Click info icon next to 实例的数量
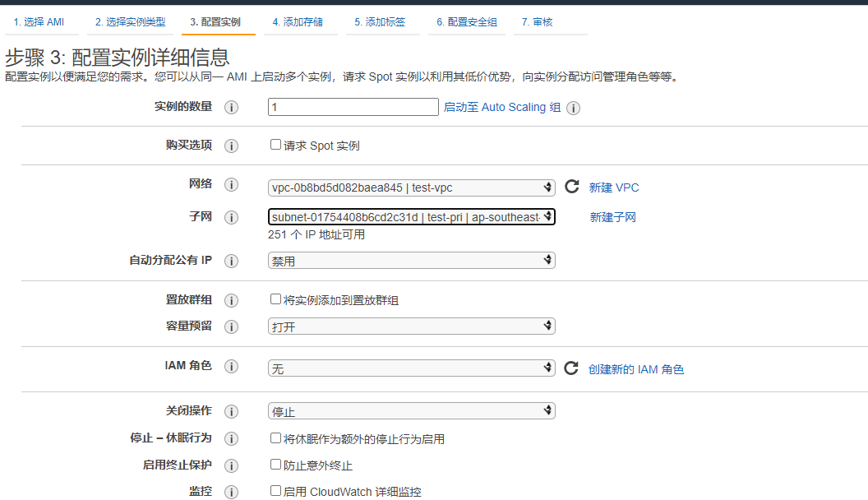This screenshot has height=500, width=868. pos(232,108)
